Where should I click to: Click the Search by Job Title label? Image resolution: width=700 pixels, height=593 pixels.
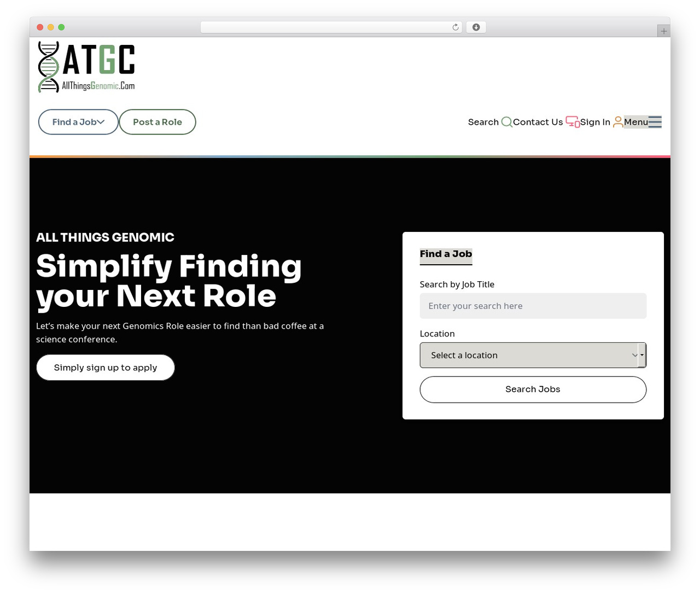click(x=457, y=284)
